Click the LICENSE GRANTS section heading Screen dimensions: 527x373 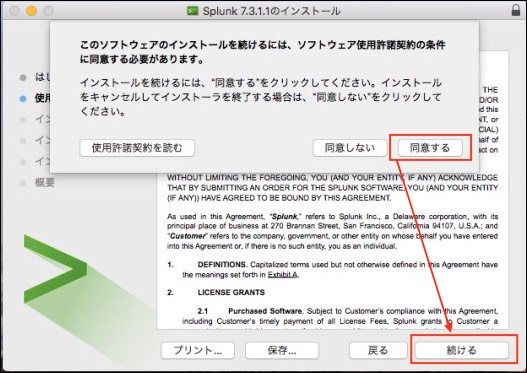[231, 292]
